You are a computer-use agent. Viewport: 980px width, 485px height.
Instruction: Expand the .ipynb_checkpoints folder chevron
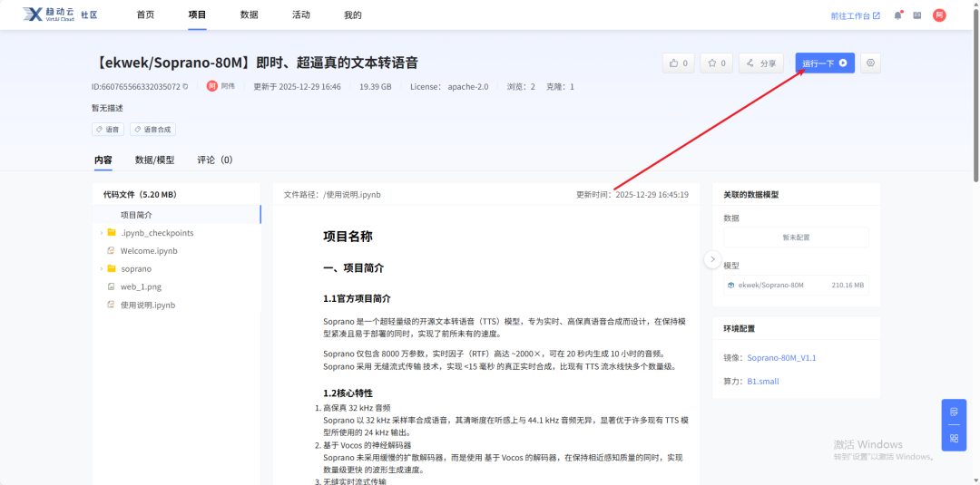pyautogui.click(x=102, y=233)
